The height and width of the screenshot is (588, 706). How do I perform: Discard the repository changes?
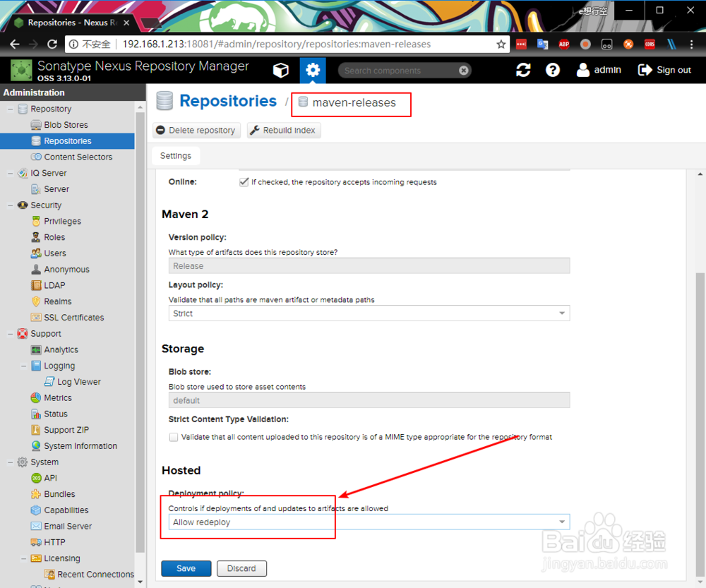[241, 568]
